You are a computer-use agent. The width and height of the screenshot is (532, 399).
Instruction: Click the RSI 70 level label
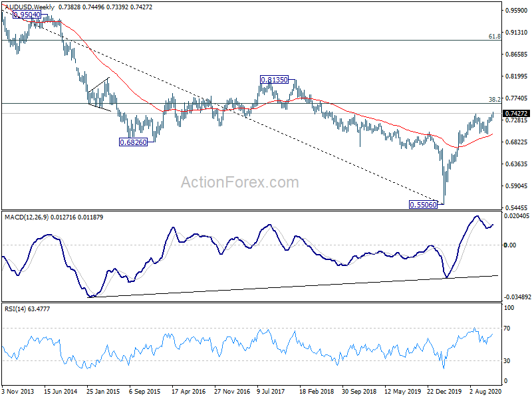tap(507, 329)
